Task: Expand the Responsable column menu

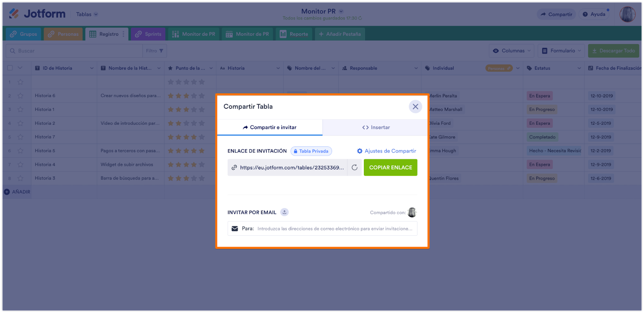Action: pos(416,68)
